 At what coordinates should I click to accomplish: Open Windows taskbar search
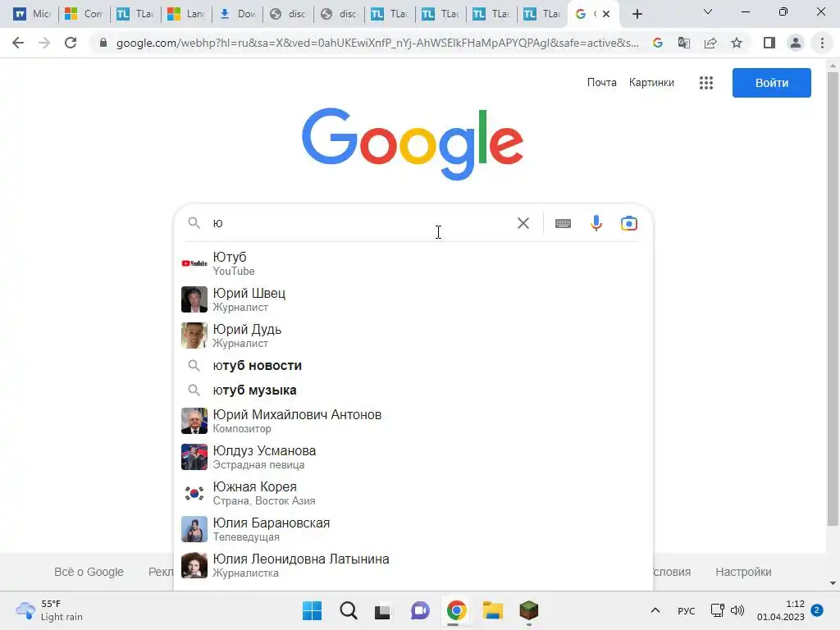pyautogui.click(x=348, y=610)
